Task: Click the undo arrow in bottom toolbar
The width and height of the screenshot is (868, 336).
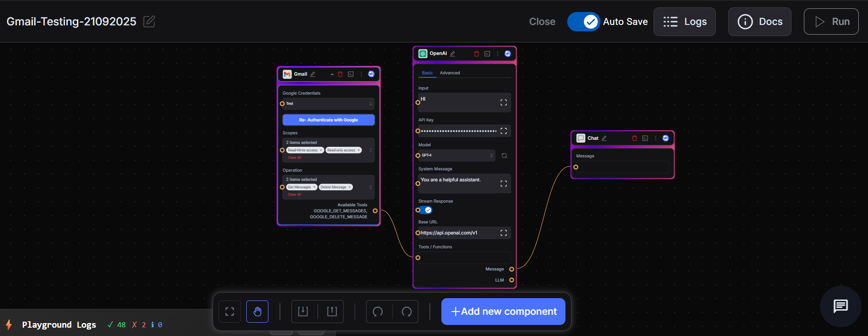Action: [378, 312]
